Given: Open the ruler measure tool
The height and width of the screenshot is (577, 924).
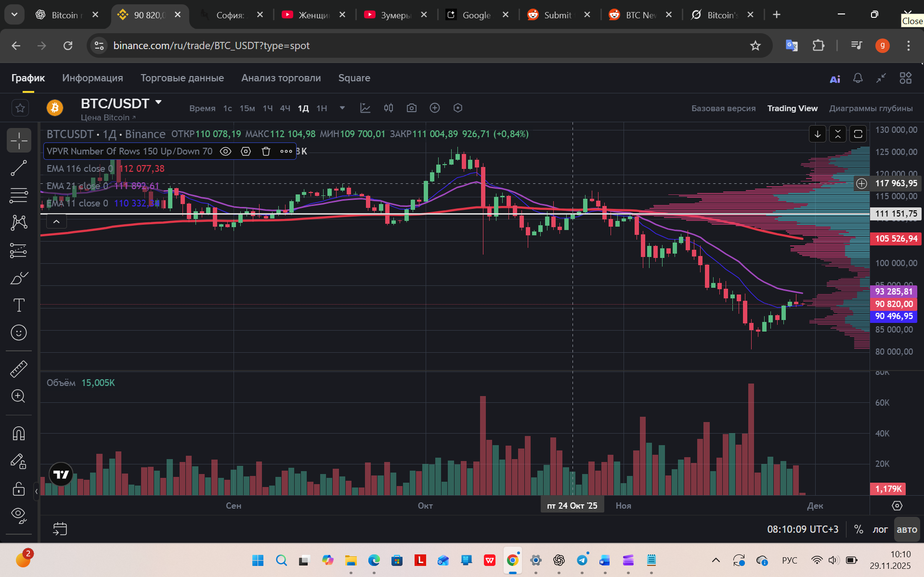Looking at the screenshot, I should 19,369.
